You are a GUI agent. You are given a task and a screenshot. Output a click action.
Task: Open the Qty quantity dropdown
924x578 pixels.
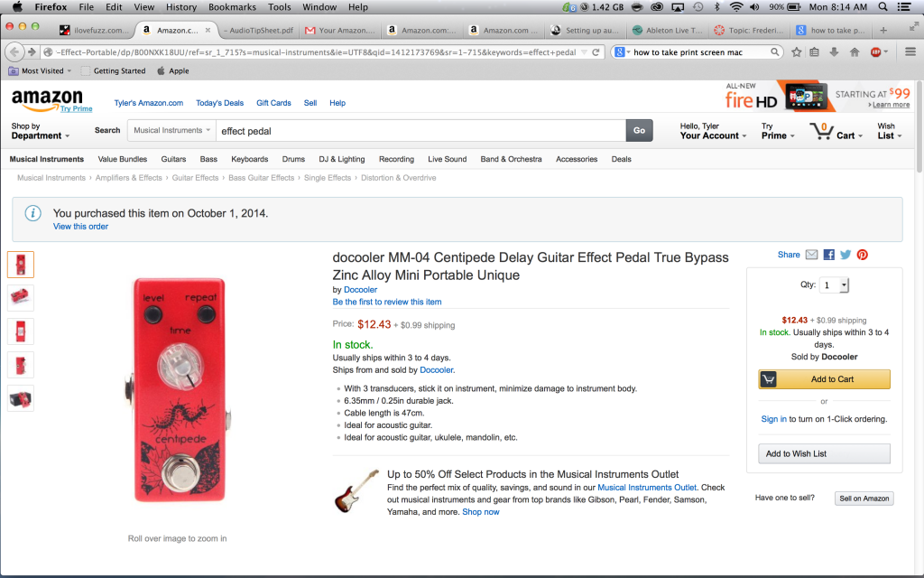tap(834, 285)
